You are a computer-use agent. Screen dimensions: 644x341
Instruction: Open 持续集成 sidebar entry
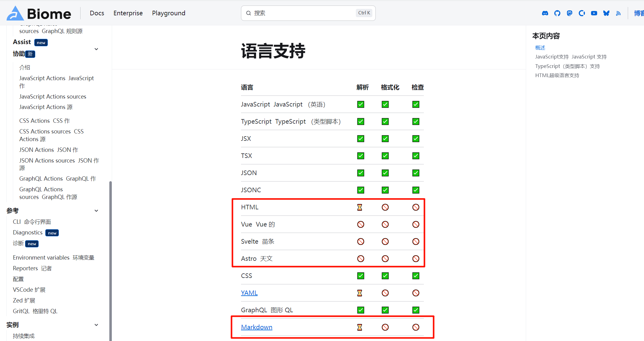(x=24, y=336)
